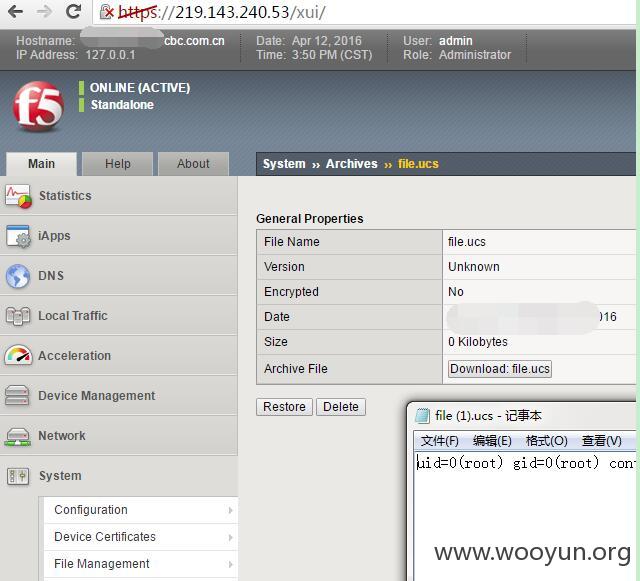The width and height of the screenshot is (640, 581).
Task: Click the Standalone status text
Action: click(x=122, y=105)
